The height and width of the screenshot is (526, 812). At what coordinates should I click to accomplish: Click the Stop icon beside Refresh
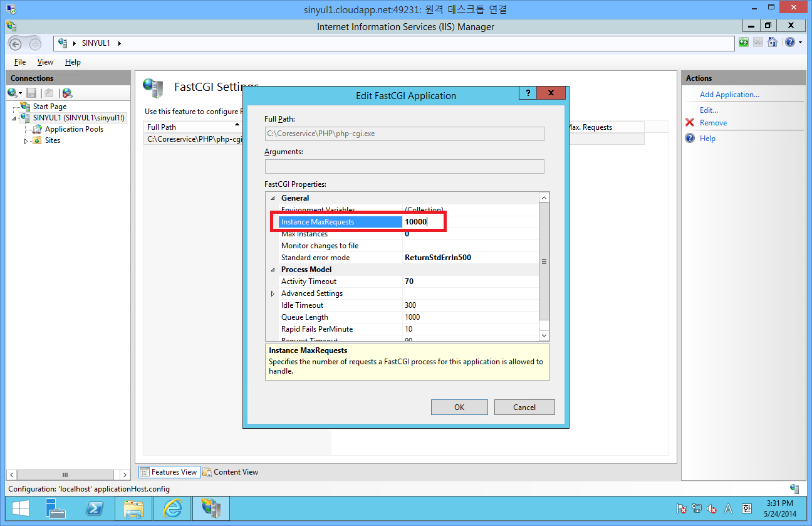point(758,43)
